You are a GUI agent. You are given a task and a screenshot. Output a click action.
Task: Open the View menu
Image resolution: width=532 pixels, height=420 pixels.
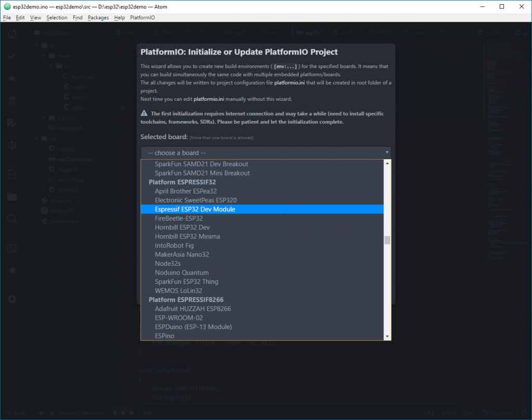coord(35,18)
